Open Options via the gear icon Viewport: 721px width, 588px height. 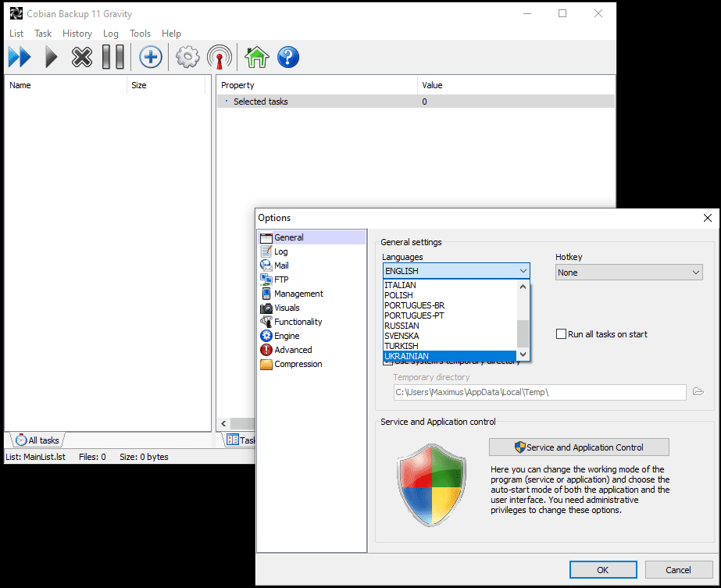coord(187,57)
